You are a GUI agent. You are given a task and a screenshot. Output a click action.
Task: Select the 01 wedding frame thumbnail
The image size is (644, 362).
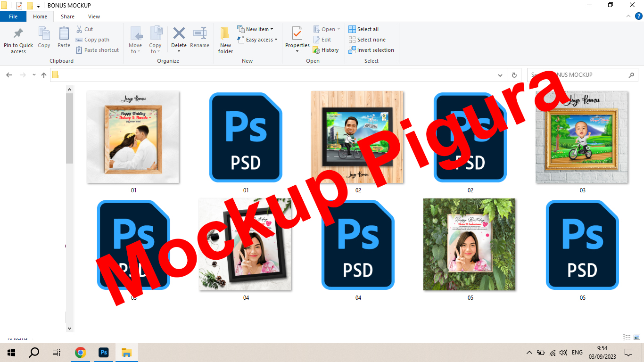click(133, 137)
